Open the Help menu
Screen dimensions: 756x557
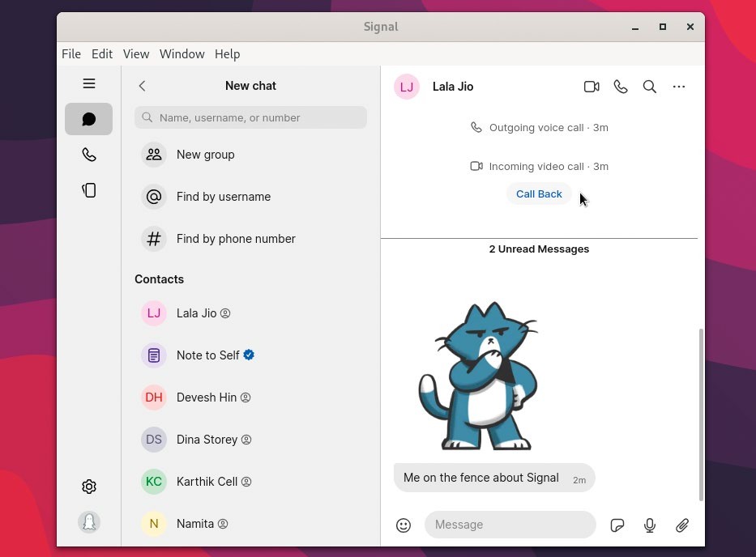(228, 54)
